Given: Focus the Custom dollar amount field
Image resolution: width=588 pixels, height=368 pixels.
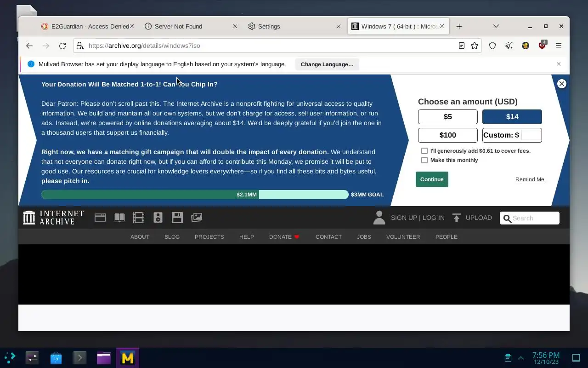Looking at the screenshot, I should click(x=531, y=135).
